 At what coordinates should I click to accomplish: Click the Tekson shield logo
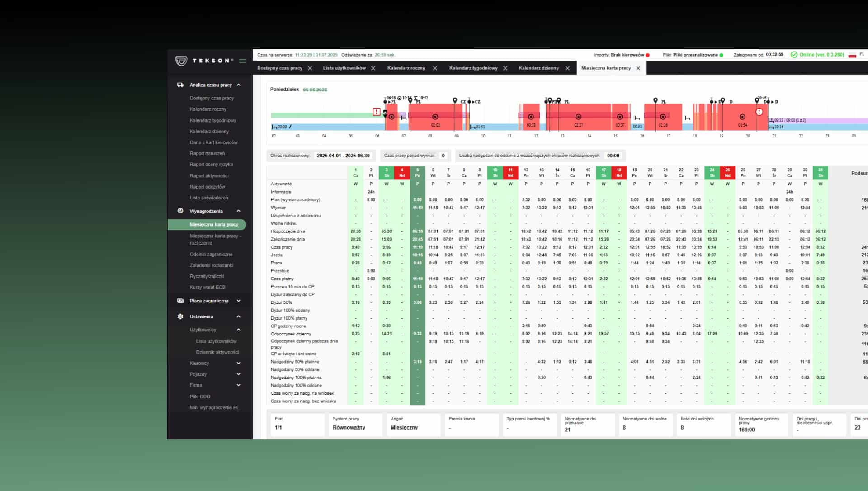coord(181,61)
